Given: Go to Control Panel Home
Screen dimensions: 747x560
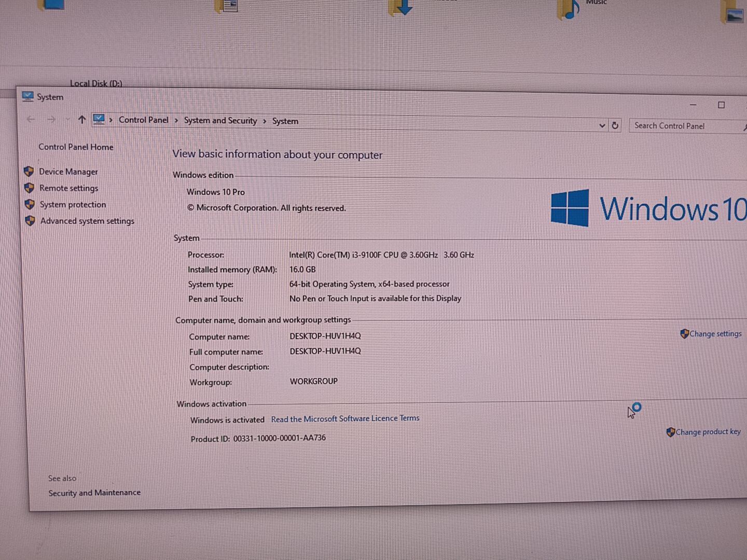Looking at the screenshot, I should (76, 147).
